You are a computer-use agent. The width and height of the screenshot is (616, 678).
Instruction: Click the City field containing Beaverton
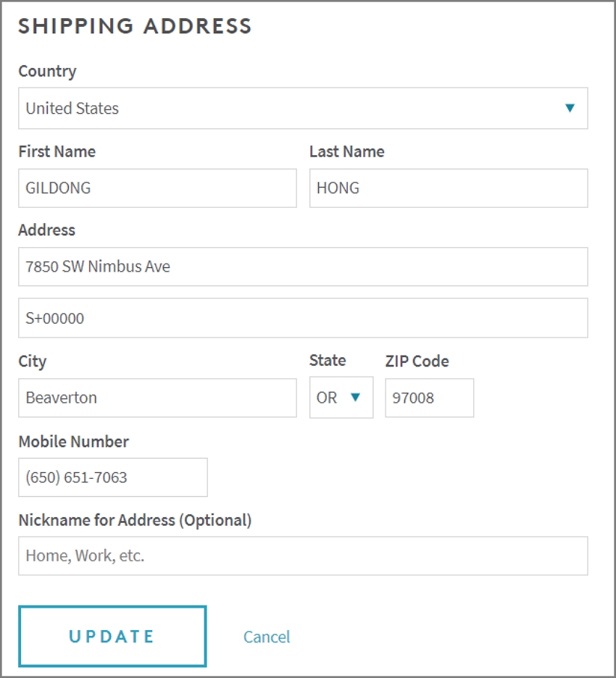157,398
